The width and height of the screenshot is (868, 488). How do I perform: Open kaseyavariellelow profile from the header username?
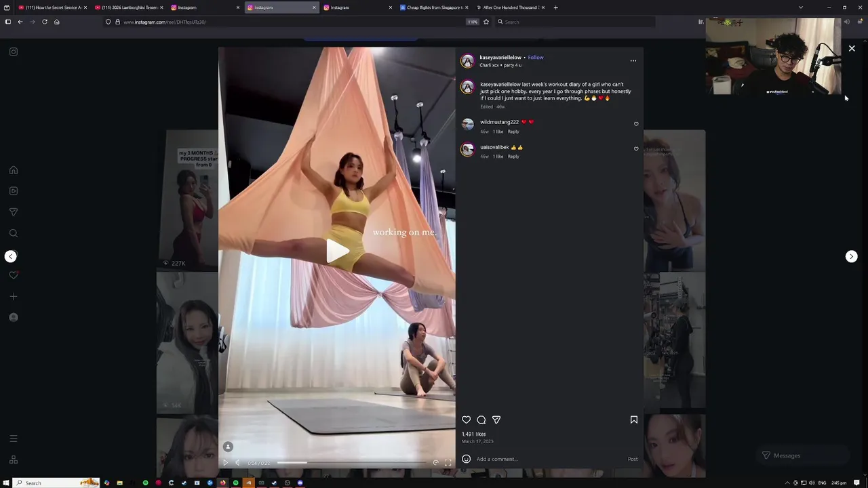(500, 58)
